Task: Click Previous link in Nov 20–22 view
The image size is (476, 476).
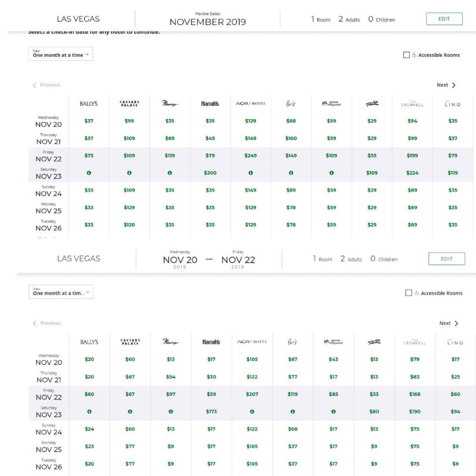Action: point(47,323)
